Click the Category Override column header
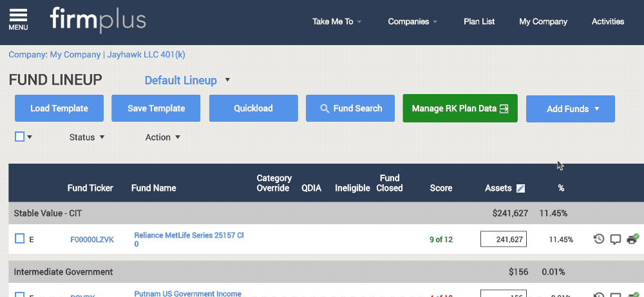The width and height of the screenshot is (644, 297). coord(274,183)
